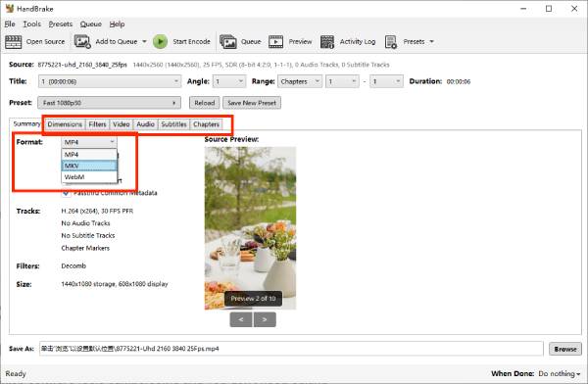Click the duration value 00:00:06
Viewport: 588px width, 384px height.
[x=459, y=81]
